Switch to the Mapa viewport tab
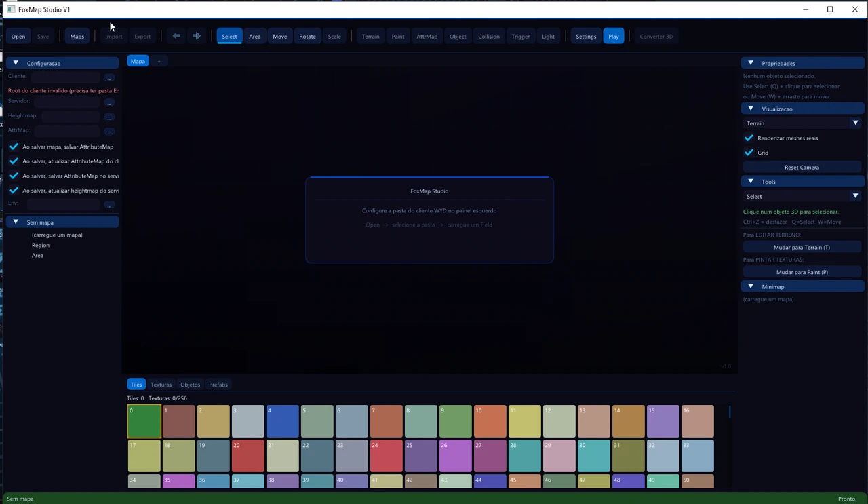The height and width of the screenshot is (504, 868). click(138, 61)
